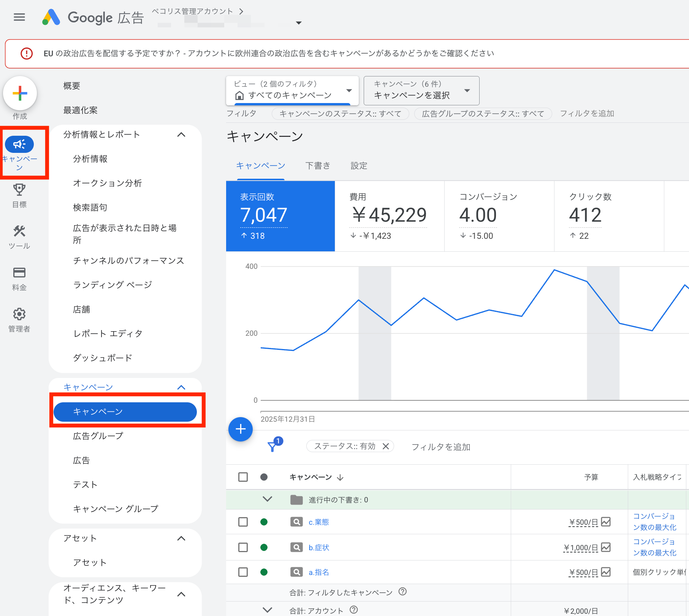Image resolution: width=689 pixels, height=616 pixels.
Task: Switch to the 設定 tab
Action: [359, 166]
